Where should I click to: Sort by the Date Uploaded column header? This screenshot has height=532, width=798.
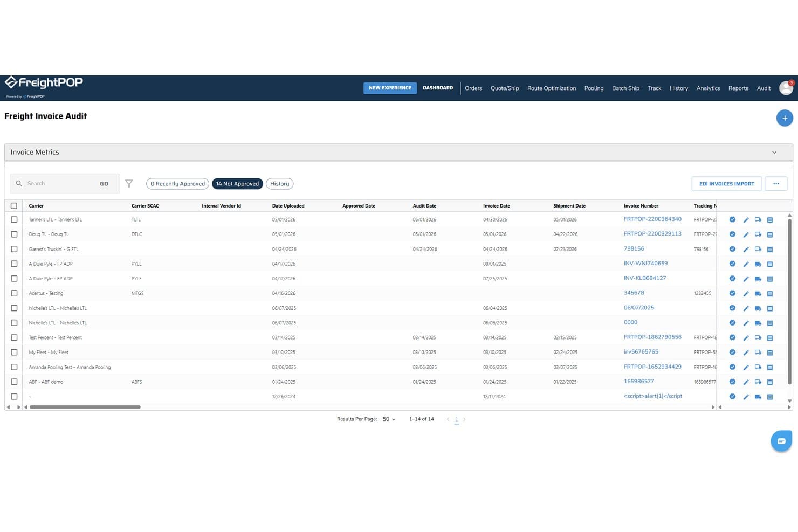tap(288, 206)
